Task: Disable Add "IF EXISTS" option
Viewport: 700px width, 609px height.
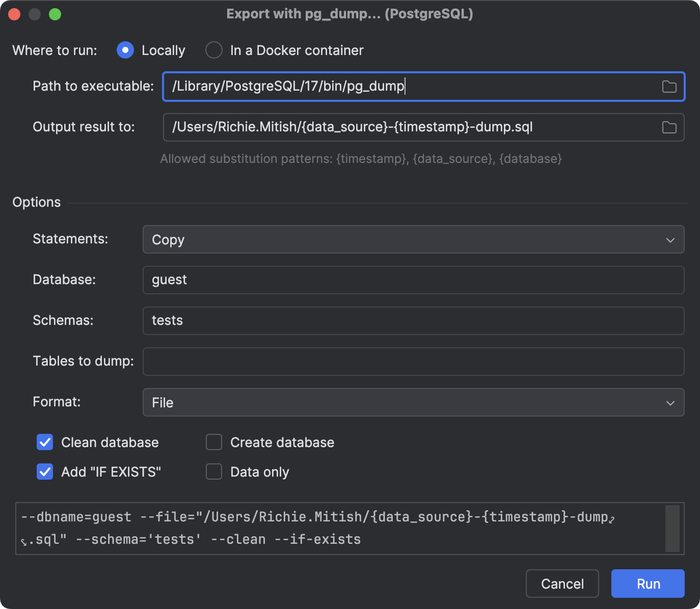Action: [x=45, y=472]
